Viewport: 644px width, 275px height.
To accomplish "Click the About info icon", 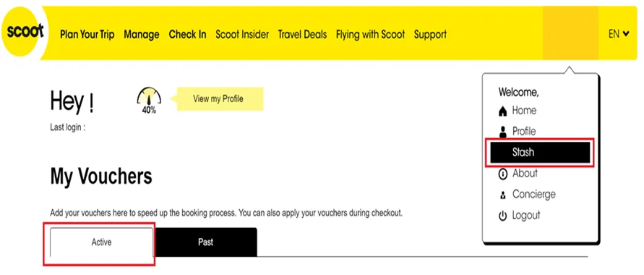I will (503, 174).
